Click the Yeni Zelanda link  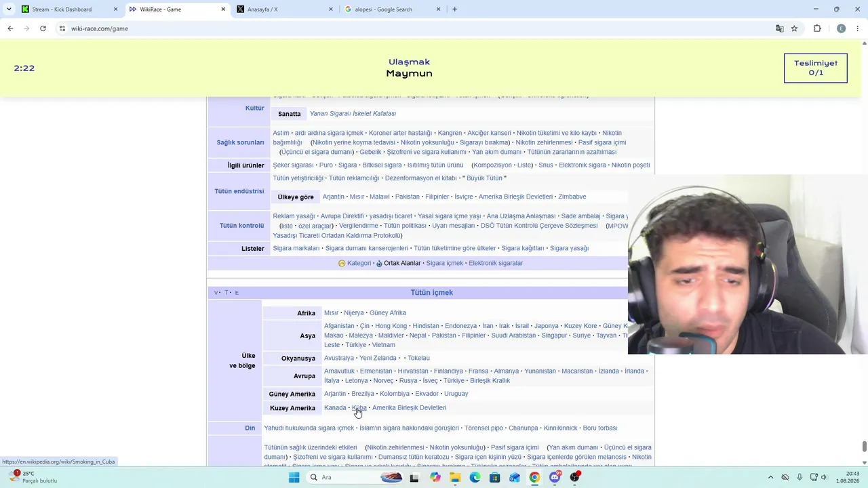[378, 358]
